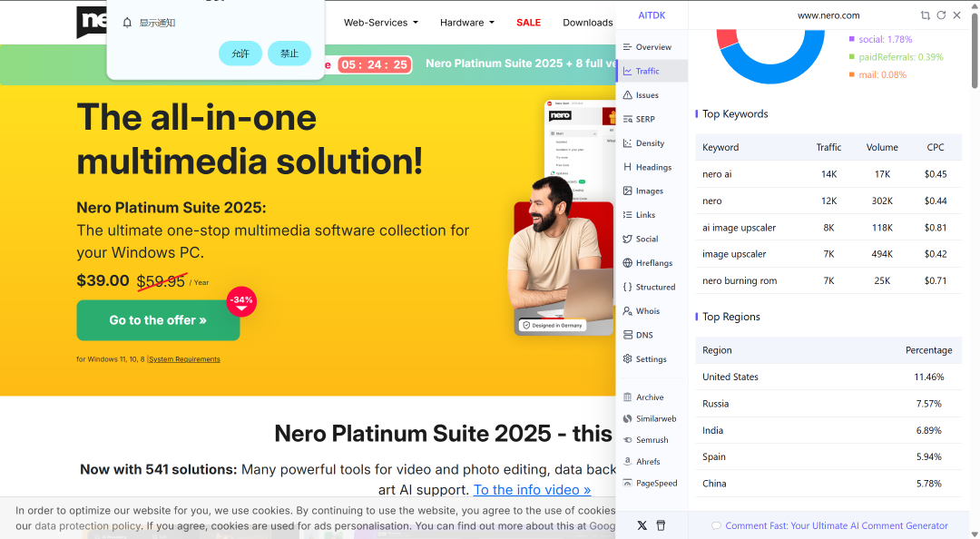The width and height of the screenshot is (980, 539).
Task: Click the India region row
Action: click(828, 430)
